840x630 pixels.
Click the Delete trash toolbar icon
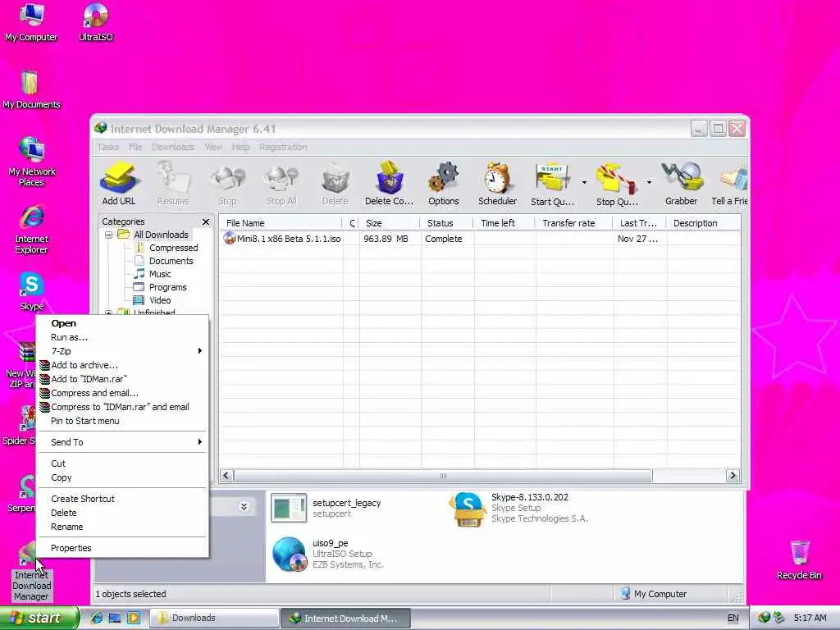[x=336, y=184]
